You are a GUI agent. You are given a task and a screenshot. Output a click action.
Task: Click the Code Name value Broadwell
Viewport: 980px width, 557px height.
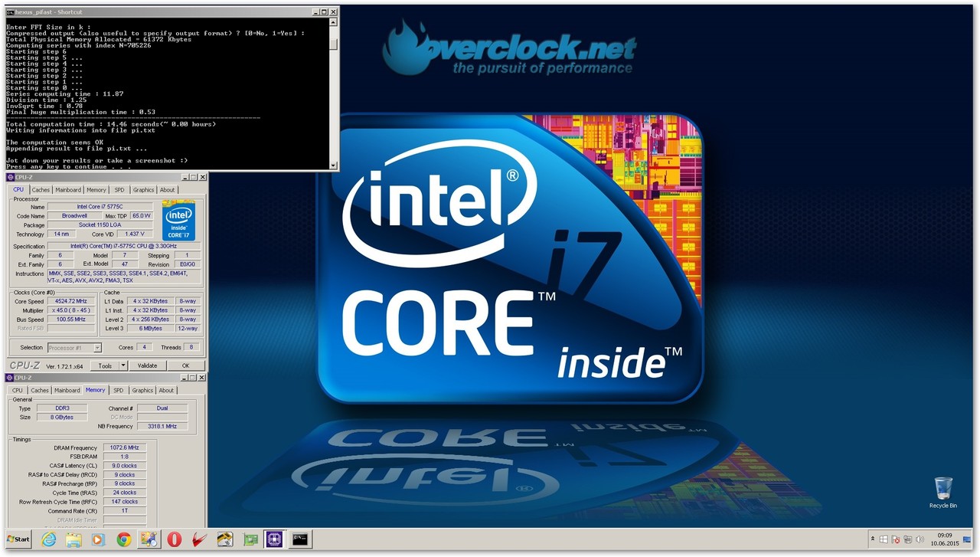(x=74, y=216)
